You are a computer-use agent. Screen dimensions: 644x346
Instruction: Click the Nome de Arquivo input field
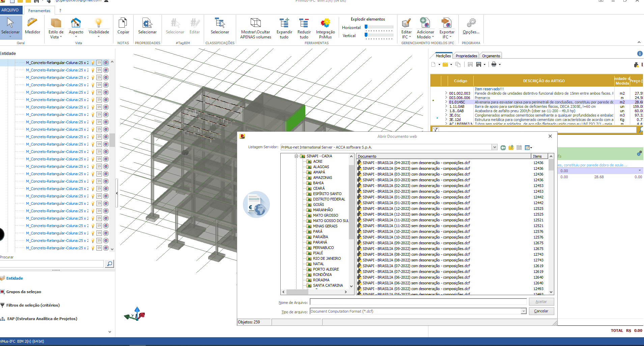418,302
